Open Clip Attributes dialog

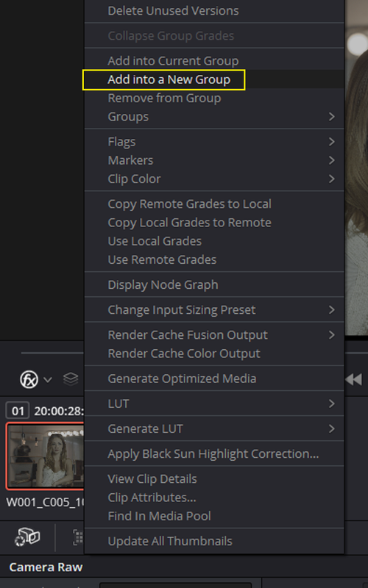[x=214, y=498]
